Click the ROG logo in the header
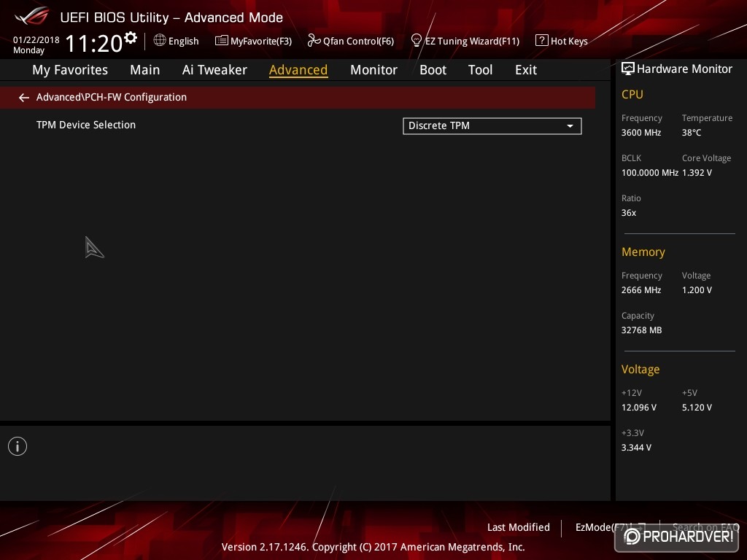The width and height of the screenshot is (747, 560). 32,17
